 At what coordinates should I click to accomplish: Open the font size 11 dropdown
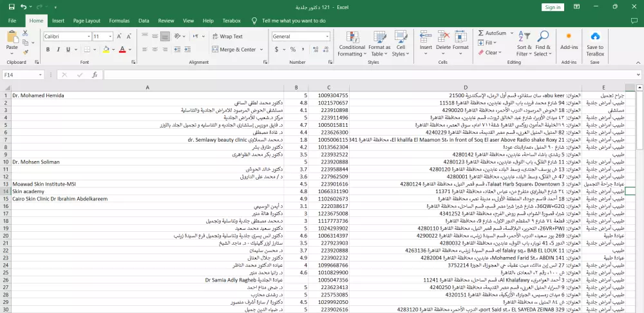point(111,37)
